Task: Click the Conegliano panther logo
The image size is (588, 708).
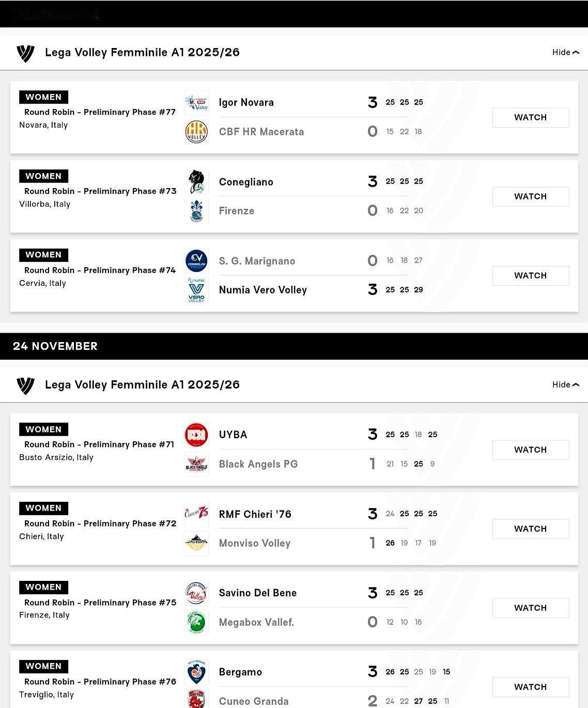Action: point(196,182)
